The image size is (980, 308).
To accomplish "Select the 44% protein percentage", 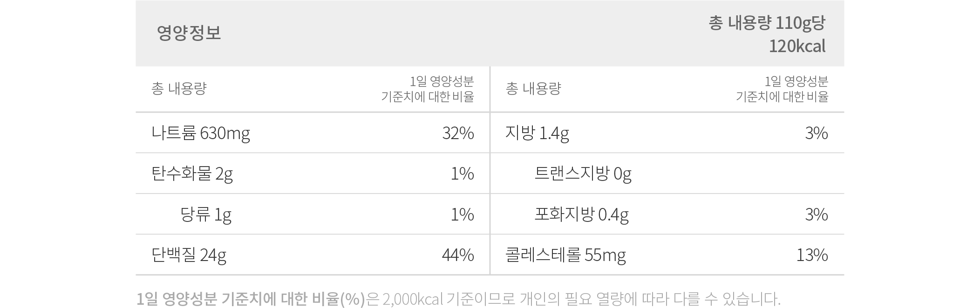I will pyautogui.click(x=458, y=255).
